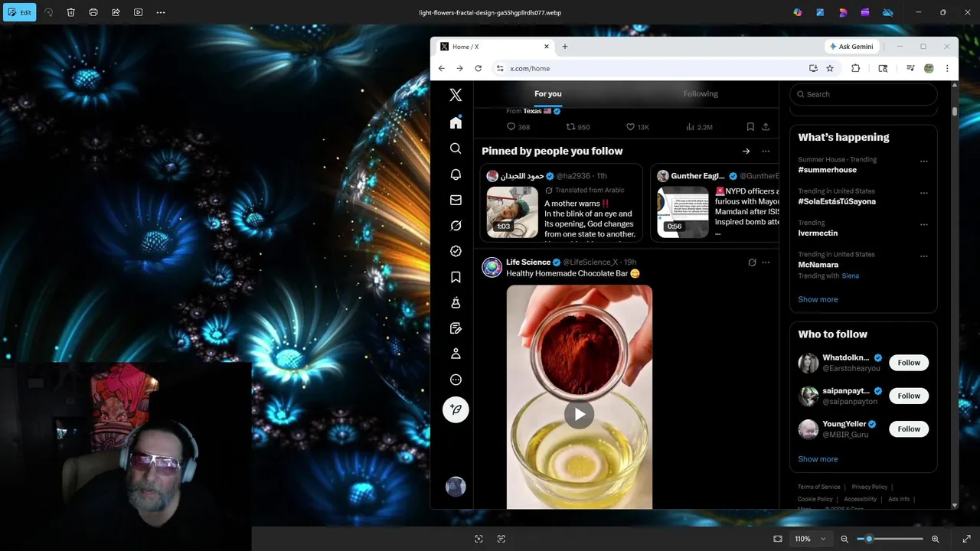Click Grok icon on Life Science post
This screenshot has width=980, height=551.
[752, 262]
